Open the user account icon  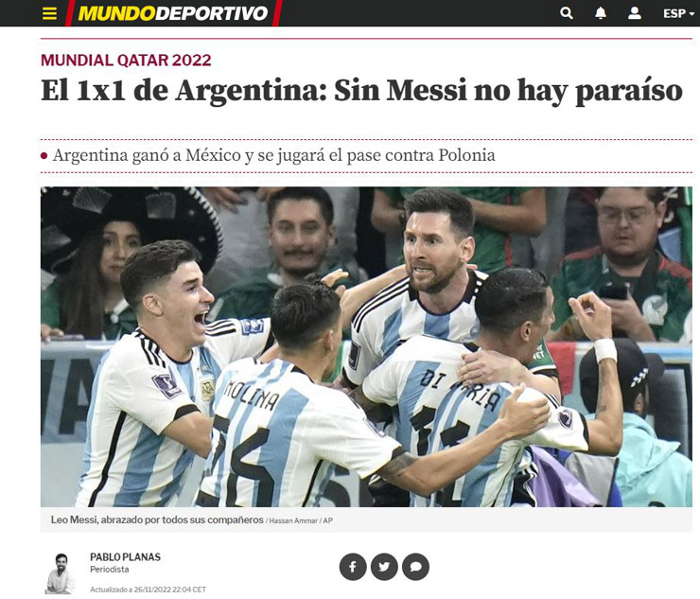[x=635, y=13]
